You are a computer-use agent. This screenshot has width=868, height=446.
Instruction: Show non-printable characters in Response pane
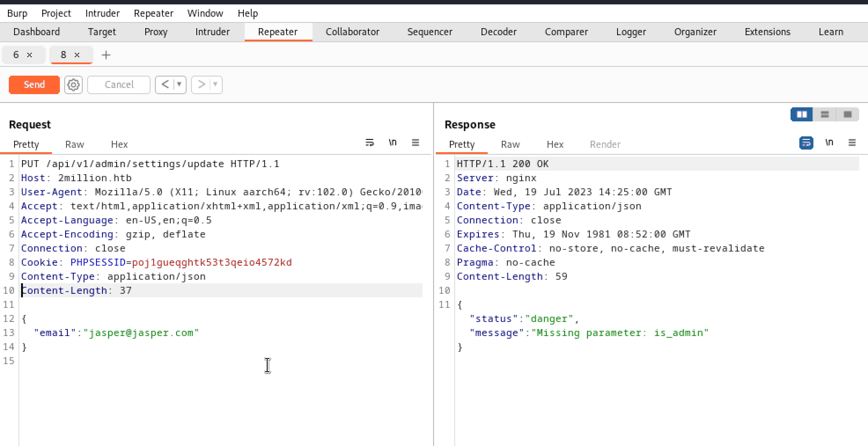pyautogui.click(x=829, y=143)
